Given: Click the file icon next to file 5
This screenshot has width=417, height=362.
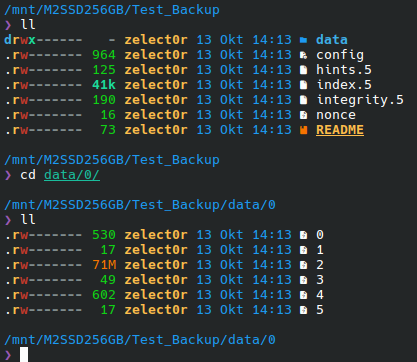Looking at the screenshot, I should click(x=303, y=310).
